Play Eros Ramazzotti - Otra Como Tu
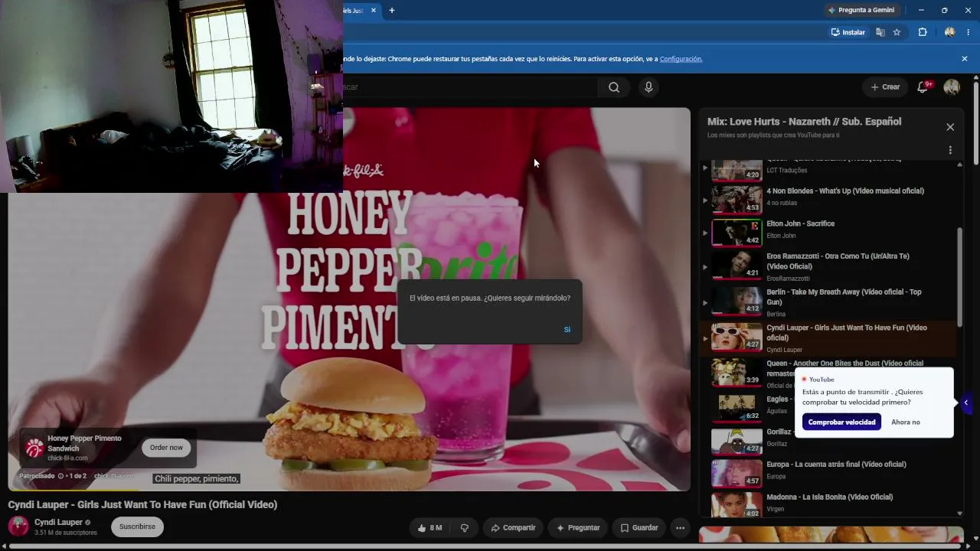980x551 pixels. click(828, 266)
